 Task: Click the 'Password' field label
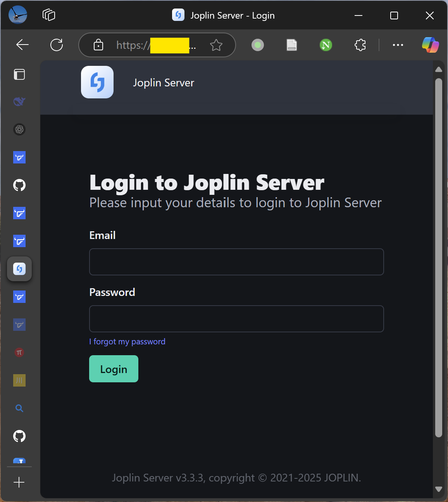112,292
